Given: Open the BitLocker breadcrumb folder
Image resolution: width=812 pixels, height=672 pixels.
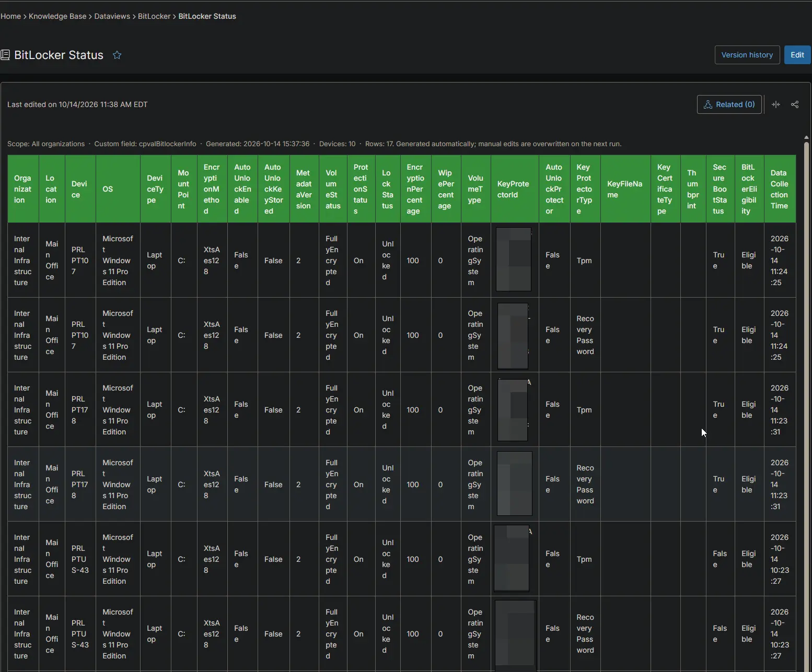Looking at the screenshot, I should click(154, 16).
